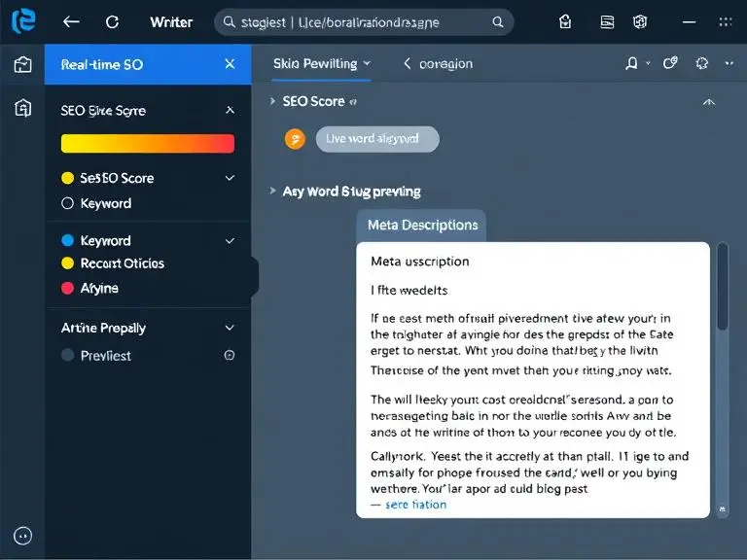Click the hexagon cube icon in top toolbar

[x=640, y=22]
